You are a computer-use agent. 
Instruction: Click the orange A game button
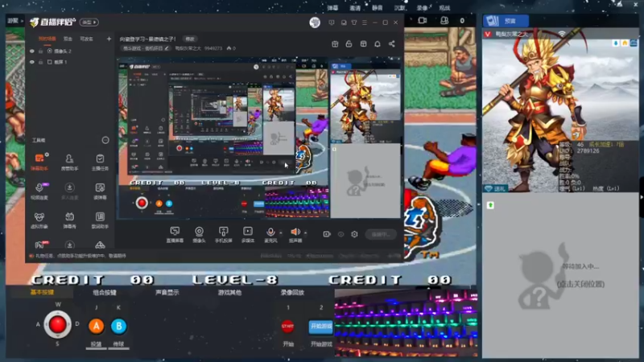(x=96, y=326)
